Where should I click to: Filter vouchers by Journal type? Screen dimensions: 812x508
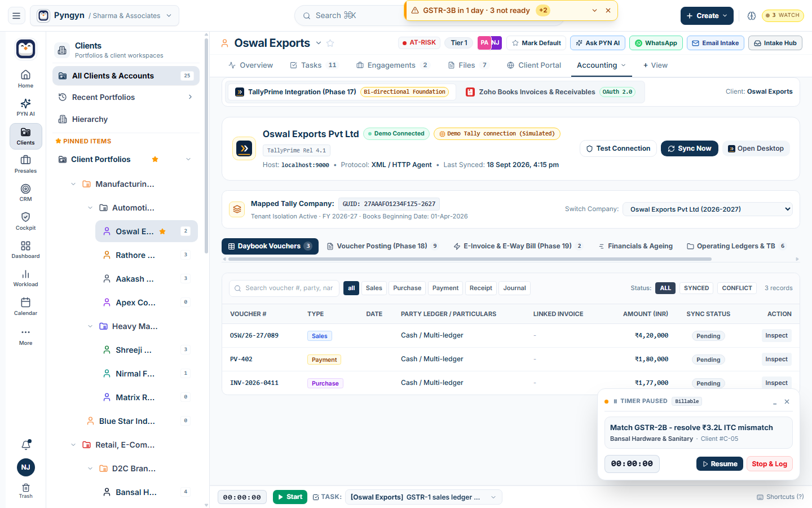click(x=515, y=288)
